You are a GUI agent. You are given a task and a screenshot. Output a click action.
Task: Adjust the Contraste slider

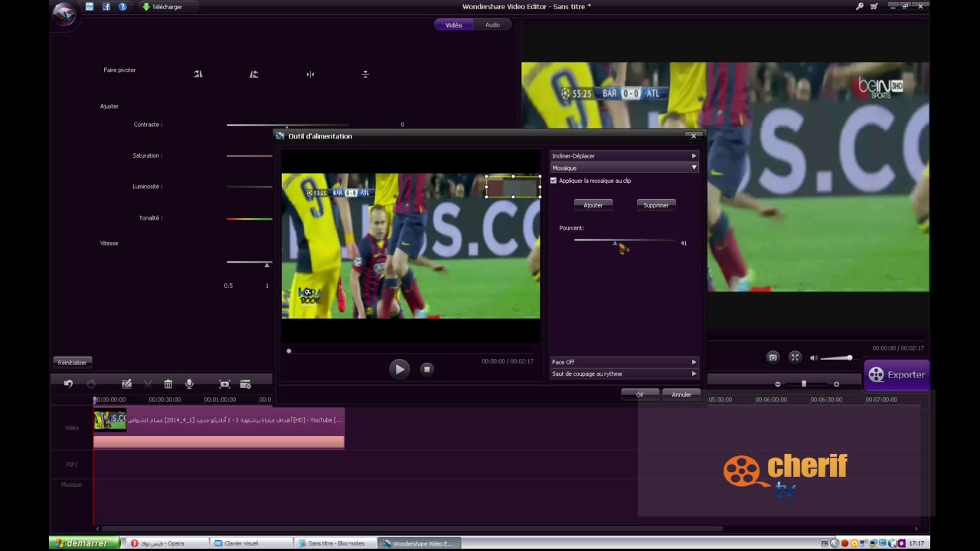(287, 125)
